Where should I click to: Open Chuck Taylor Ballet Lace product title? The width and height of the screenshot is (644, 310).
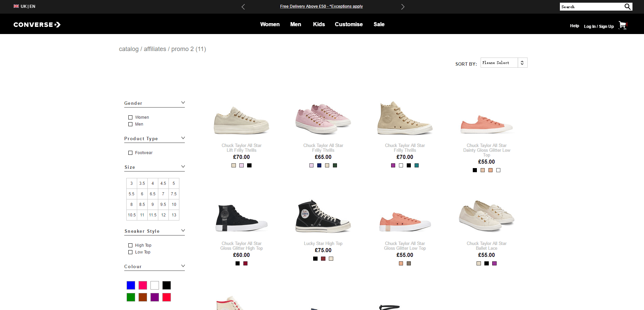click(487, 246)
